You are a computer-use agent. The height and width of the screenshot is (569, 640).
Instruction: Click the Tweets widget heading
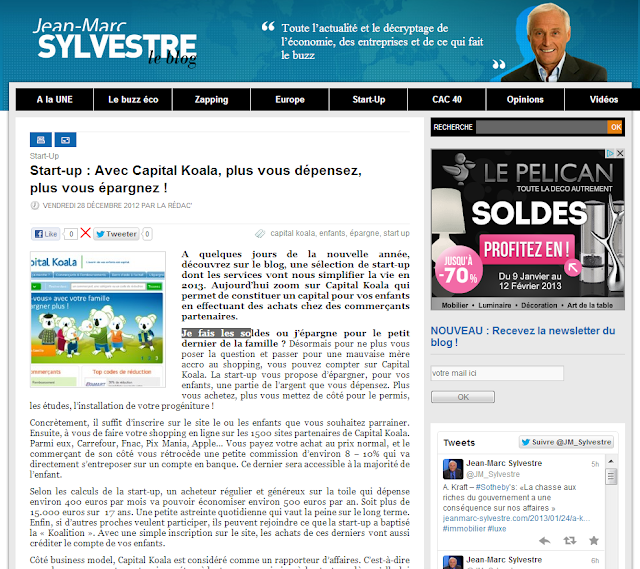click(459, 442)
